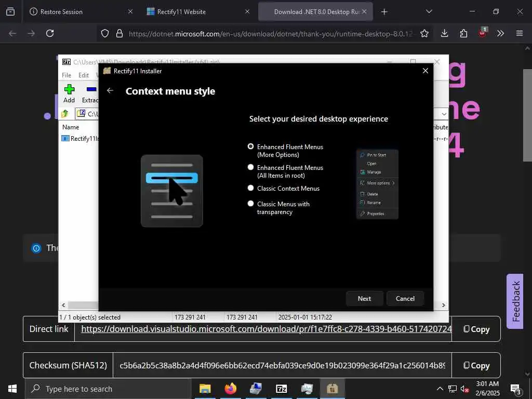
Task: Click the tracking protection shield icon
Action: click(105, 33)
